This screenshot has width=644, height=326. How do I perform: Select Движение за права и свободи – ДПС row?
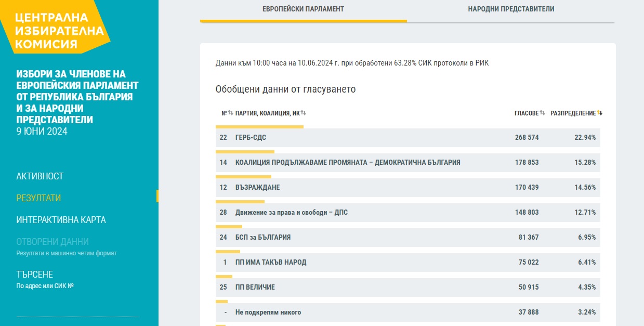click(408, 213)
